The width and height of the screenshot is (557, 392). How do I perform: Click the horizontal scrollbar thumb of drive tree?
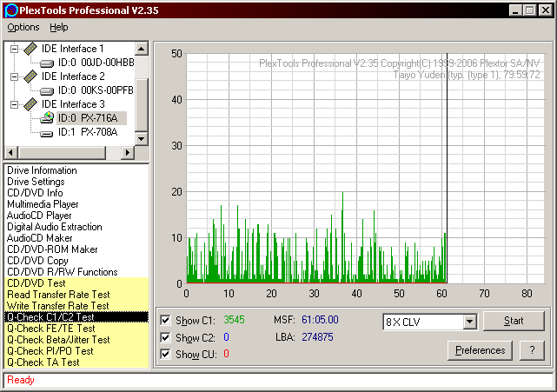tap(63, 152)
